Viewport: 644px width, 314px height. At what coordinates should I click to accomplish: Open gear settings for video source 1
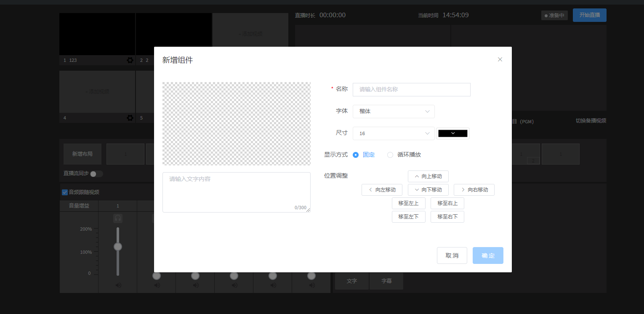click(130, 60)
